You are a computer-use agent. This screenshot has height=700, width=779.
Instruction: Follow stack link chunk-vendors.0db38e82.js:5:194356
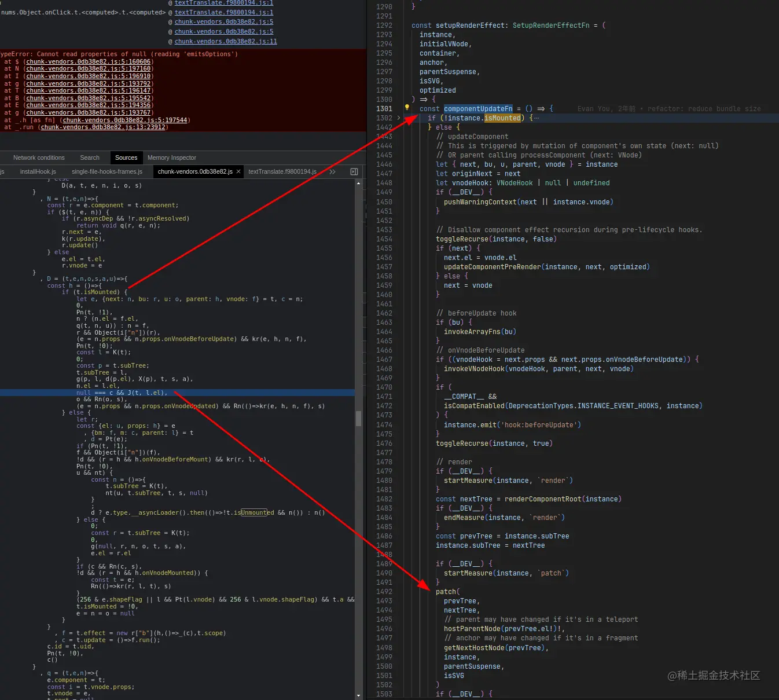point(89,105)
